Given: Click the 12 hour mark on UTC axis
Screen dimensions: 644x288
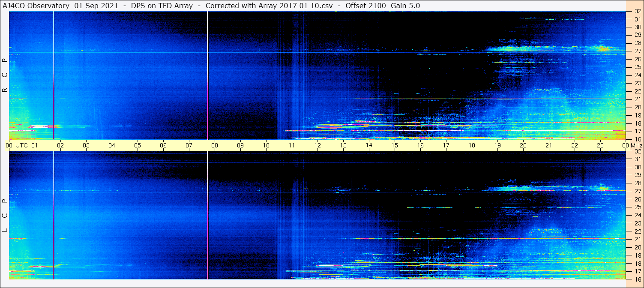Looking at the screenshot, I should [x=318, y=145].
